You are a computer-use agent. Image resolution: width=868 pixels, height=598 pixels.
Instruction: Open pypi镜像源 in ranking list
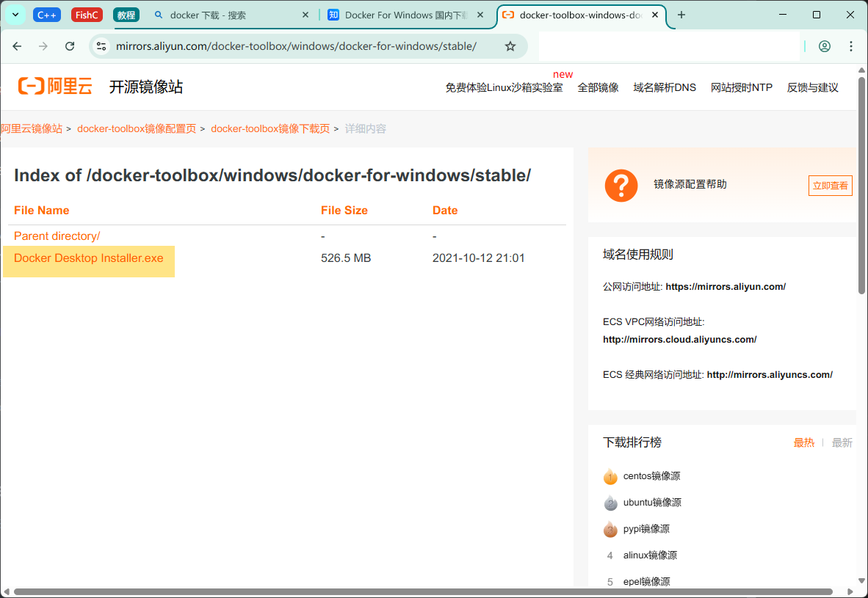[646, 529]
